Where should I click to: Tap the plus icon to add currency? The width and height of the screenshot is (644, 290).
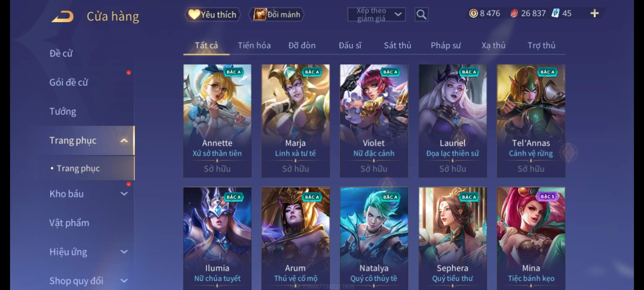pyautogui.click(x=595, y=13)
